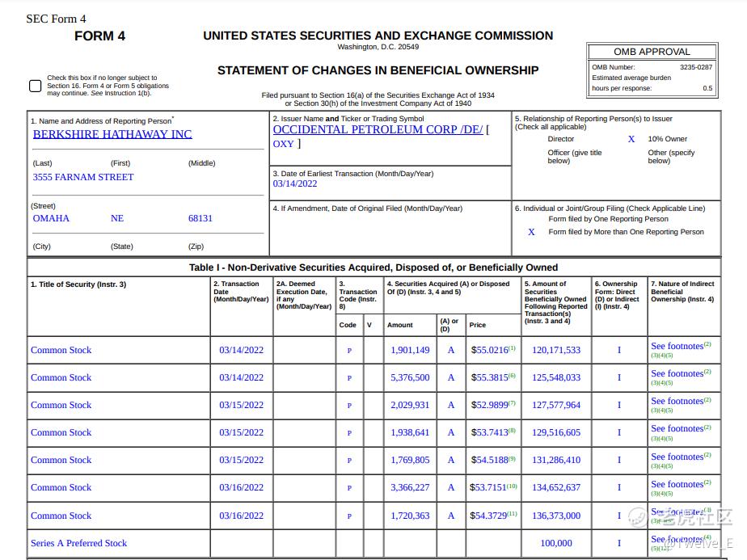Click the amount 1,720,363
The height and width of the screenshot is (560, 747).
click(410, 516)
